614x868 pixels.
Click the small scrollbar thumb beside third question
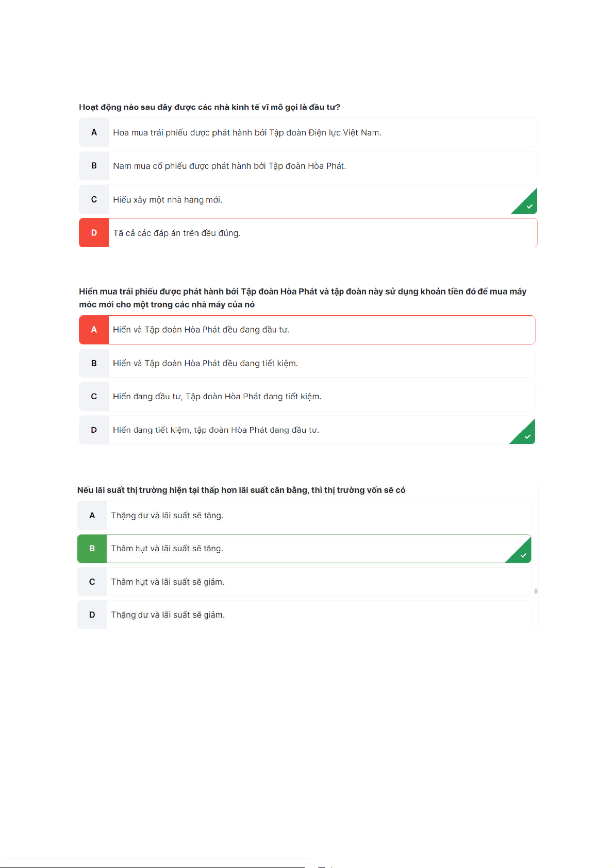pyautogui.click(x=536, y=591)
